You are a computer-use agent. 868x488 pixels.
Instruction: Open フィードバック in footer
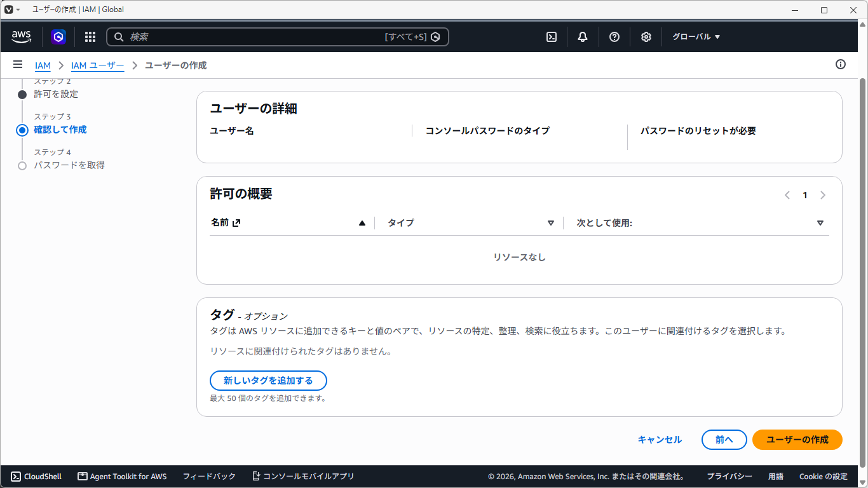tap(209, 477)
